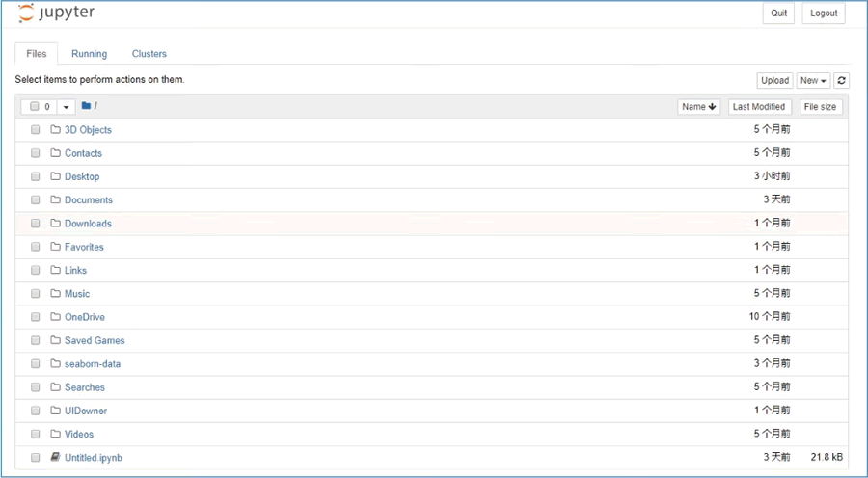The width and height of the screenshot is (868, 478).
Task: Expand the selection type dropdown arrow
Action: point(67,107)
